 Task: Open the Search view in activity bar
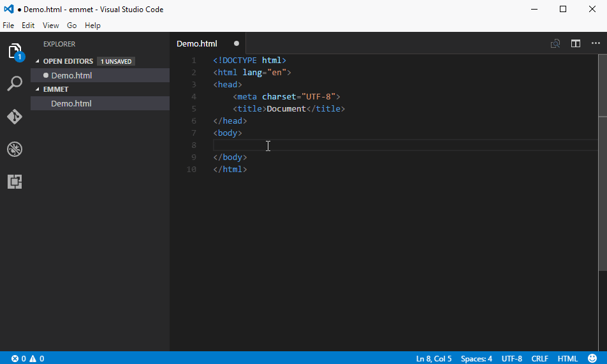click(15, 84)
